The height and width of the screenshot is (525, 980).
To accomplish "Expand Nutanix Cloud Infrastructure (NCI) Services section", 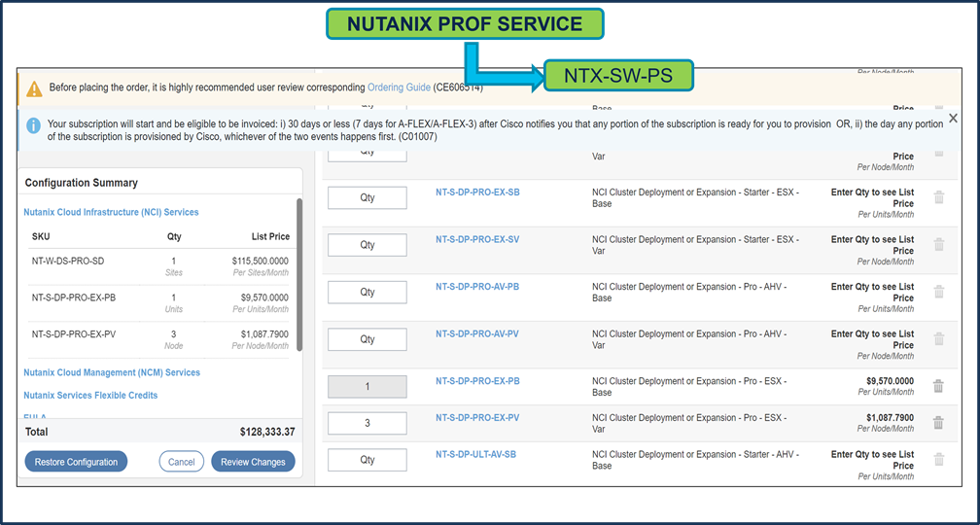I will (x=111, y=213).
